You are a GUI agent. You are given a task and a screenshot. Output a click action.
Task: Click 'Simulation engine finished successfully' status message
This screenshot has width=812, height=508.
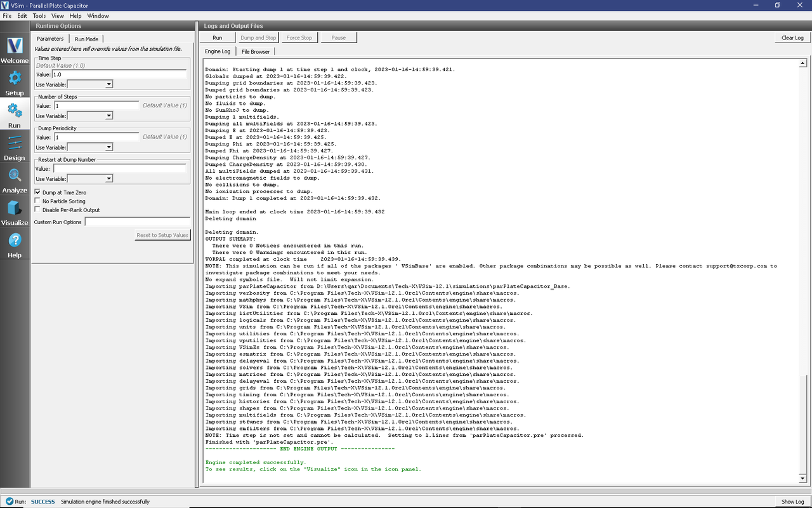pos(105,502)
